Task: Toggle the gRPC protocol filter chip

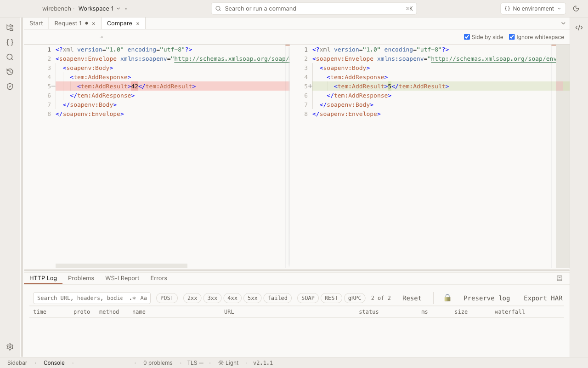Action: 355,298
